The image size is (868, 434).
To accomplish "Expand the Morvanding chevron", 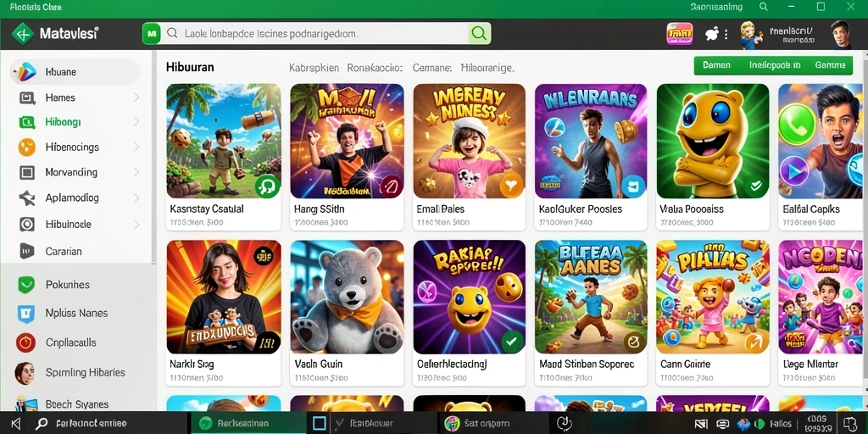I will pyautogui.click(x=136, y=172).
